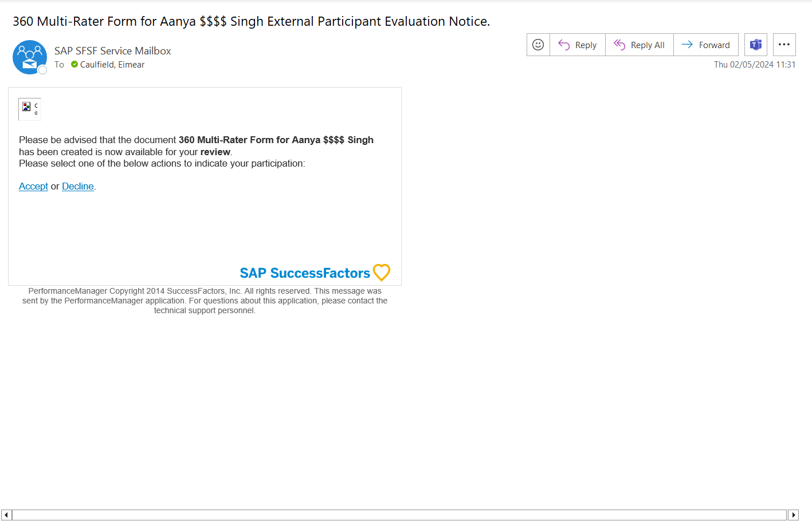Click the bold word 'review' in the body

coord(215,152)
